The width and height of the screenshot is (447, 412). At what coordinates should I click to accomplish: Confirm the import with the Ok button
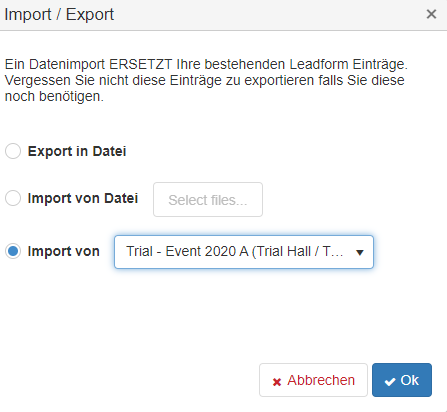pos(402,380)
